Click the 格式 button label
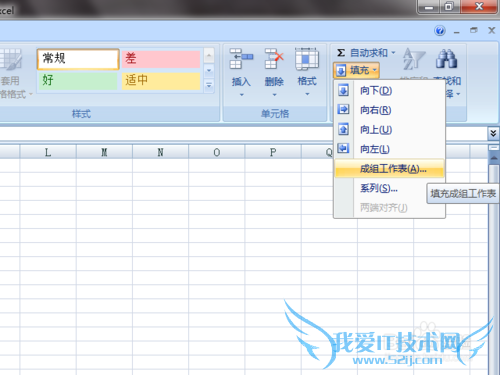This screenshot has width=500, height=375. 307,81
